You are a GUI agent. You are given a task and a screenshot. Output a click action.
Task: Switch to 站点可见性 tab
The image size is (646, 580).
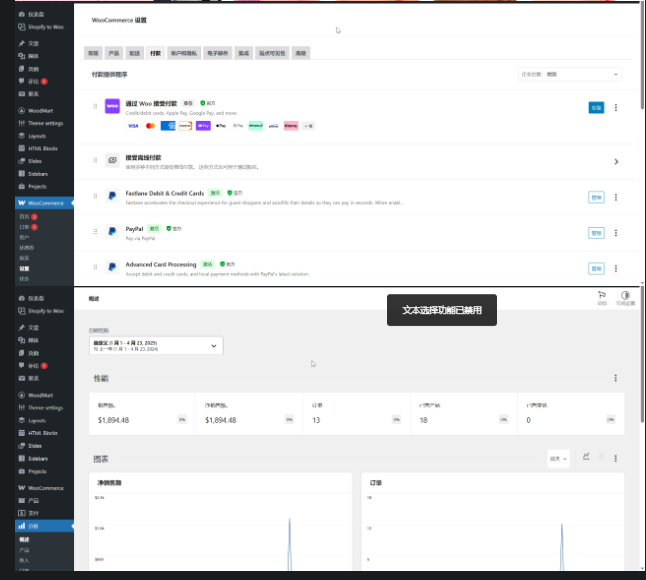pos(272,53)
